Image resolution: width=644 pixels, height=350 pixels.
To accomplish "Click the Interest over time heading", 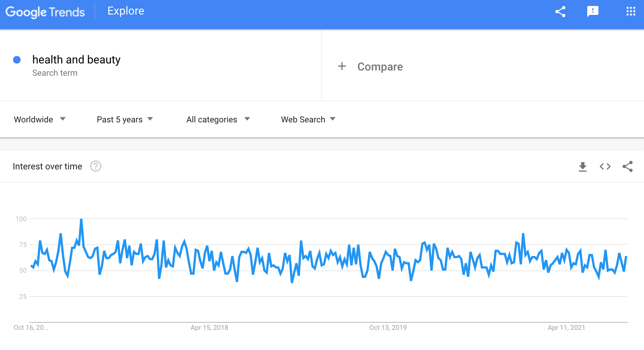I will pos(47,166).
